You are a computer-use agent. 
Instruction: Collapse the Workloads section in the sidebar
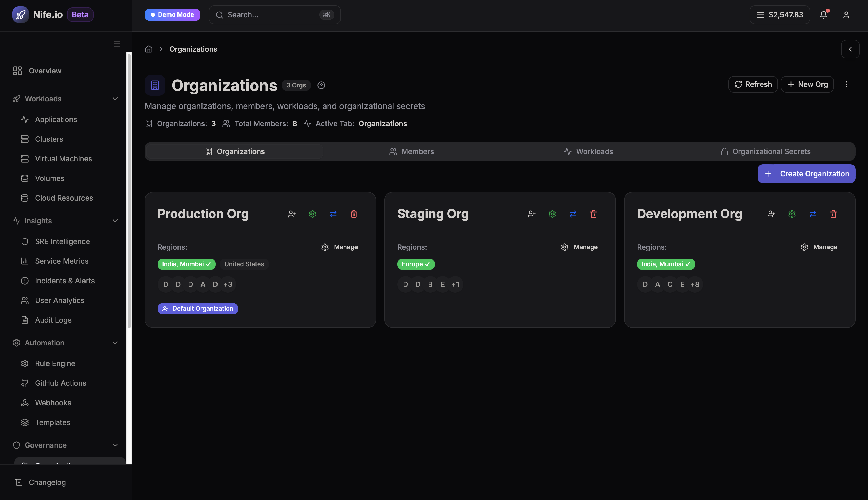[115, 99]
